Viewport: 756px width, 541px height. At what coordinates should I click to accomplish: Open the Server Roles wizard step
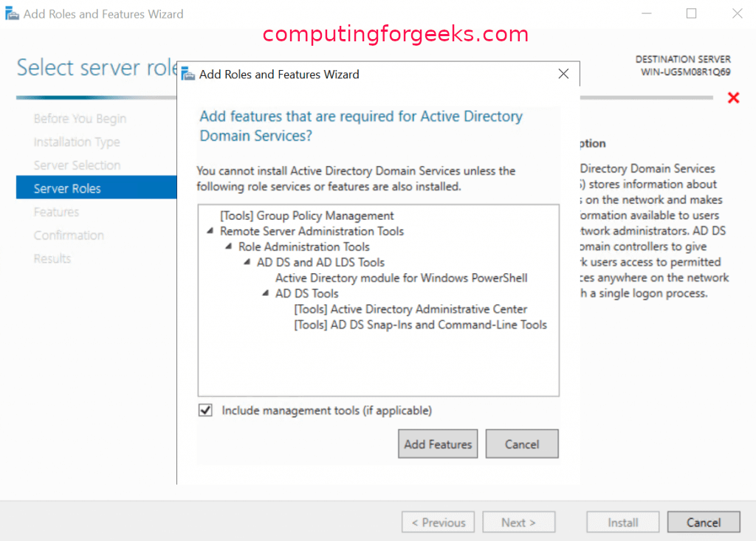pos(67,188)
